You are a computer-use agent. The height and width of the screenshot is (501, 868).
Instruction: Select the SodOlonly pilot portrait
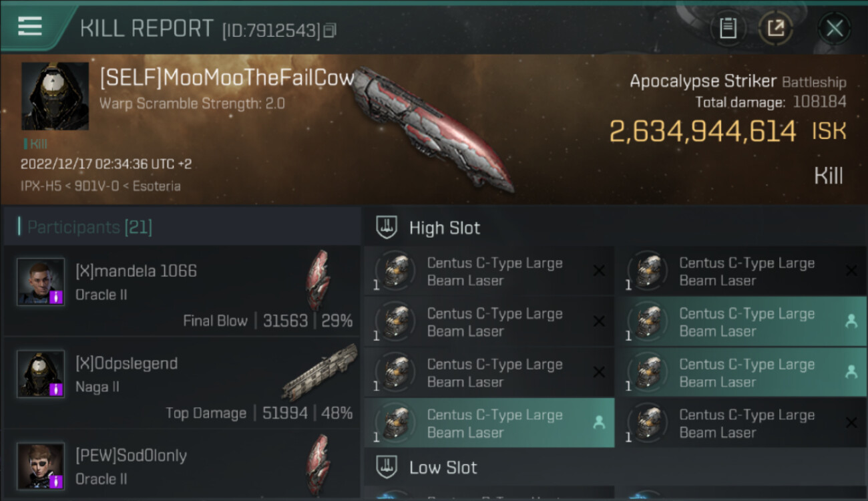click(x=41, y=466)
